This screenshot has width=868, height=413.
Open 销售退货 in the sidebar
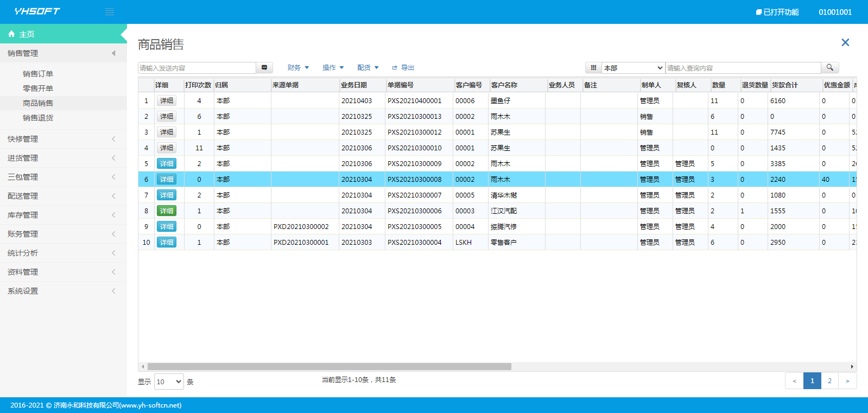click(x=38, y=118)
